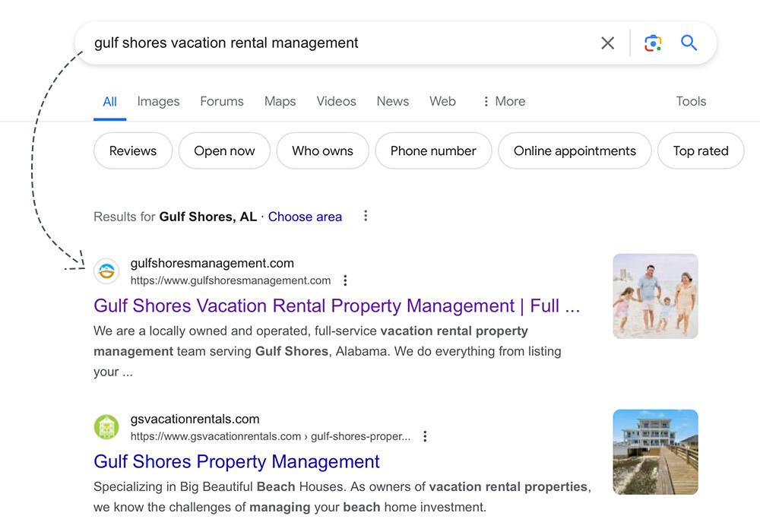This screenshot has width=760, height=532.
Task: Open the Tools options
Action: click(691, 101)
